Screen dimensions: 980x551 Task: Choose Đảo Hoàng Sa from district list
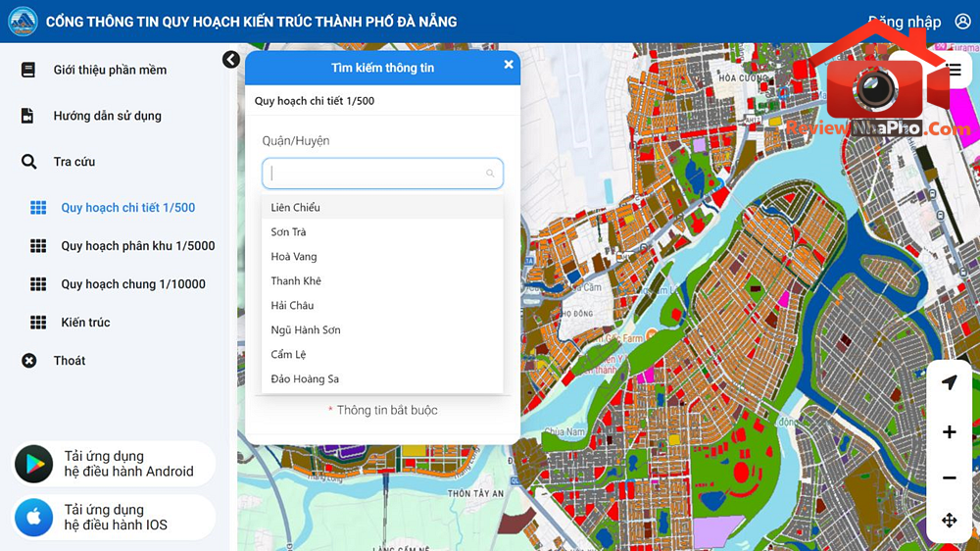[382, 378]
